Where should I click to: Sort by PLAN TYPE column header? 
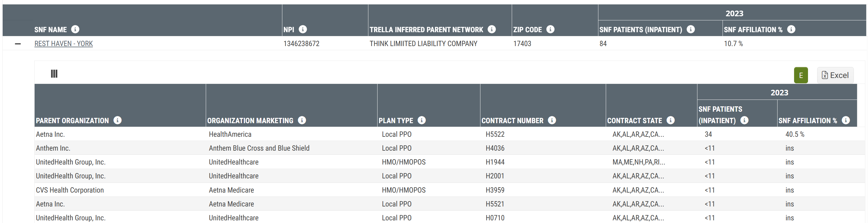coord(396,121)
